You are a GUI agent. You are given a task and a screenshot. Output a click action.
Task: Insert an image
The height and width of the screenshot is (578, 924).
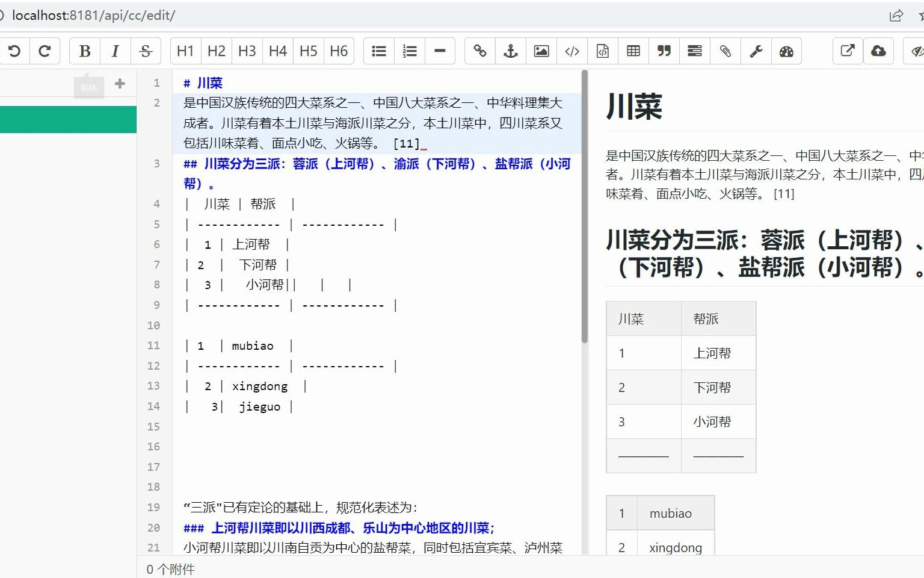pos(541,51)
